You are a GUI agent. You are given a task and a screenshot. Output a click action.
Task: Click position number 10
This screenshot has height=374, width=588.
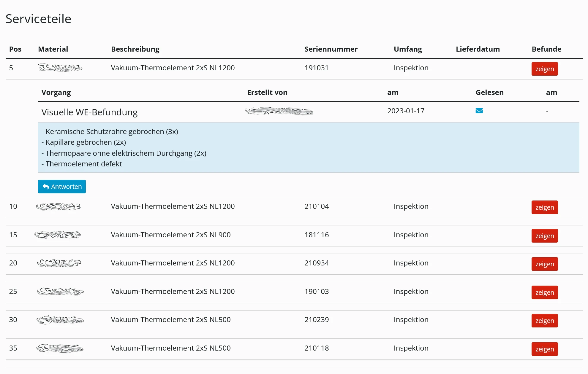13,206
